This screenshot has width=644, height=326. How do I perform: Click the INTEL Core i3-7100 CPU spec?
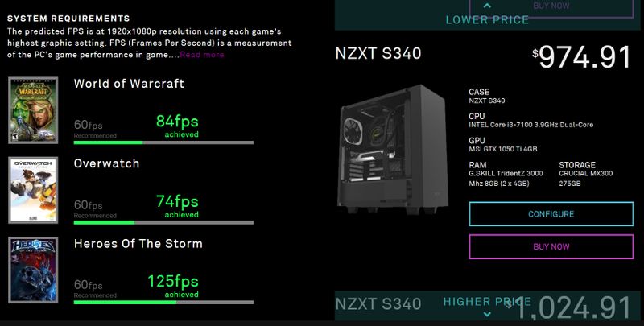pyautogui.click(x=531, y=125)
